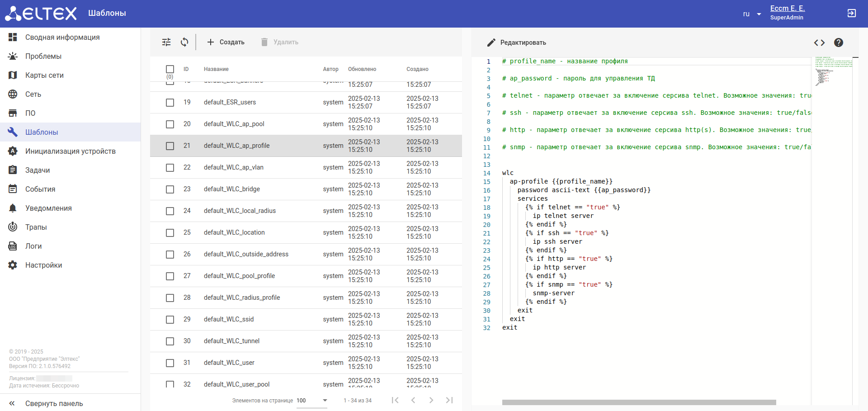The height and width of the screenshot is (411, 868).
Task: Click the logout icon in header
Action: click(x=851, y=13)
